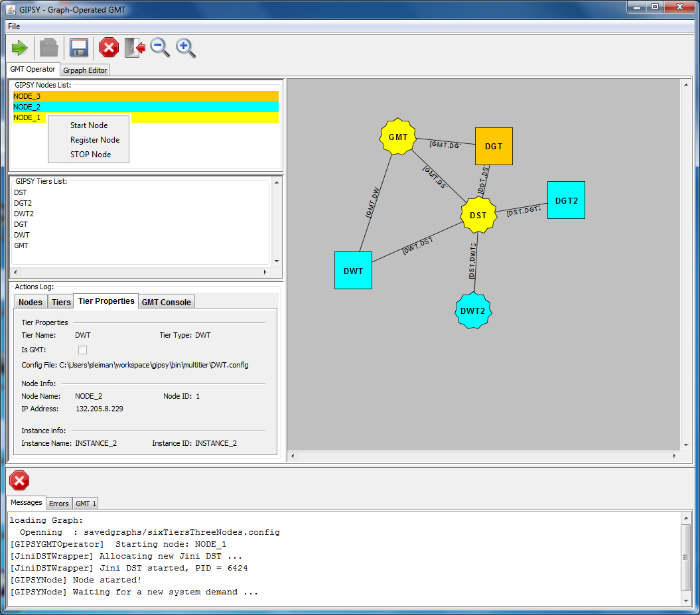Select the DGT2 tier in Tiers List
700x615 pixels.
click(23, 203)
